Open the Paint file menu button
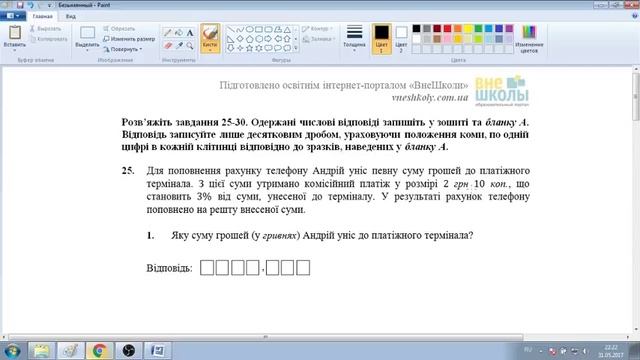The height and width of the screenshot is (360, 640). [x=13, y=16]
